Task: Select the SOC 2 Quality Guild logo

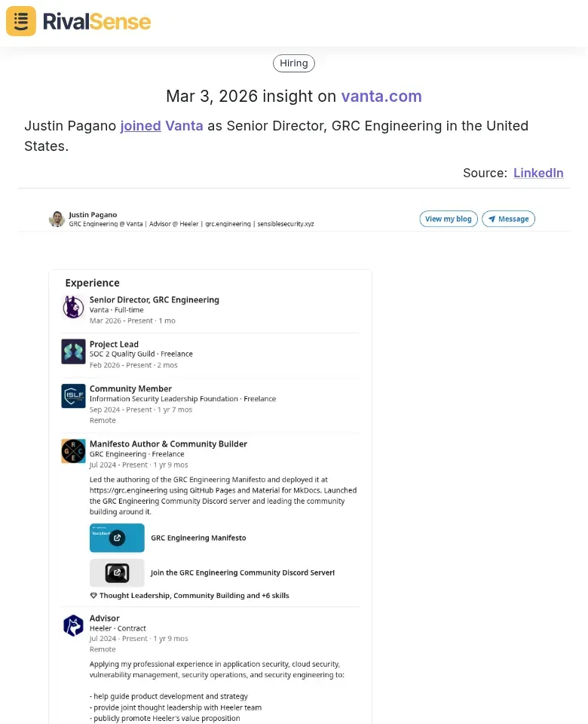Action: [73, 353]
